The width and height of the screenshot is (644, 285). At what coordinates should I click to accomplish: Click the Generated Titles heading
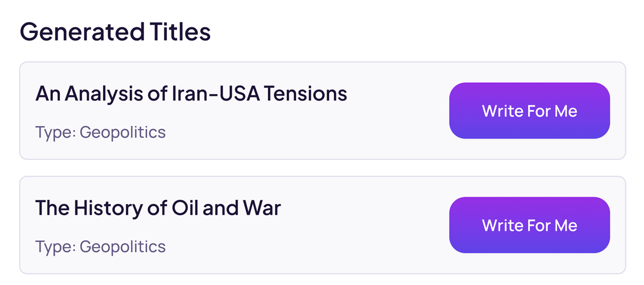coord(115,32)
